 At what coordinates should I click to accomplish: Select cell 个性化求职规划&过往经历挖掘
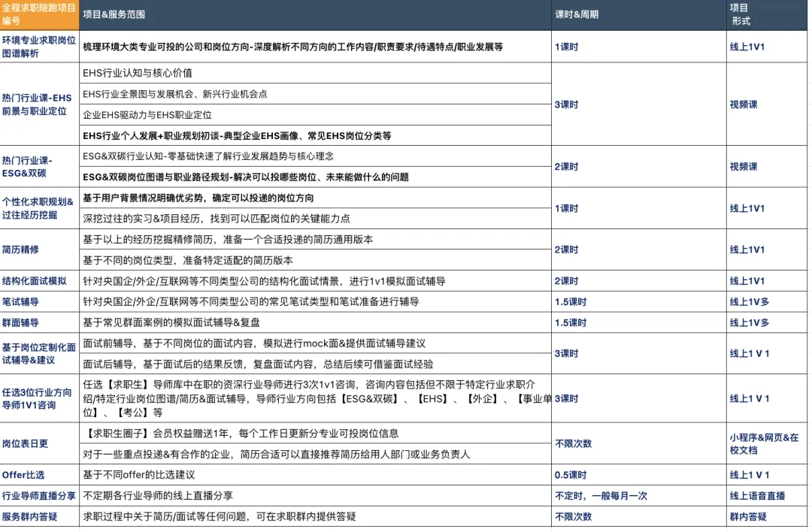tap(39, 208)
